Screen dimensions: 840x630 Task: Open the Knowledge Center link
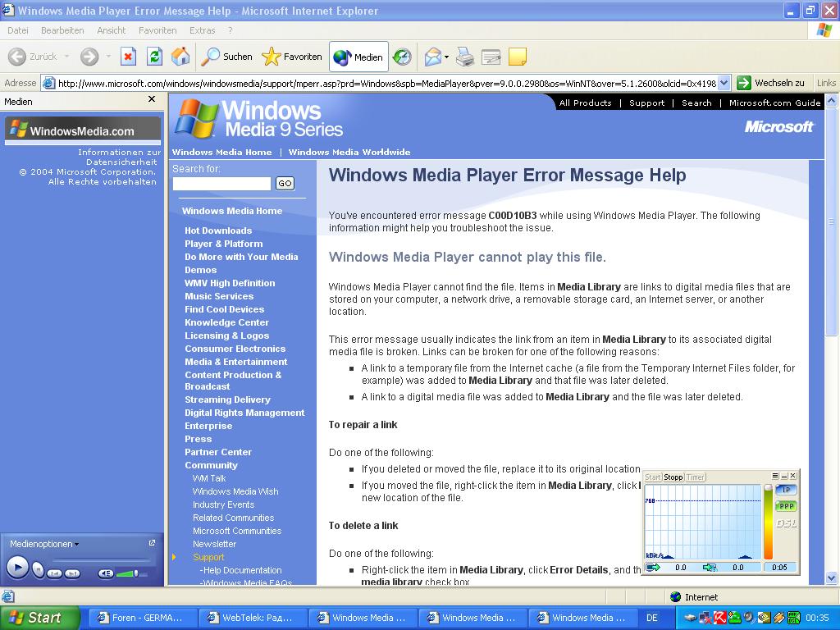tap(226, 322)
